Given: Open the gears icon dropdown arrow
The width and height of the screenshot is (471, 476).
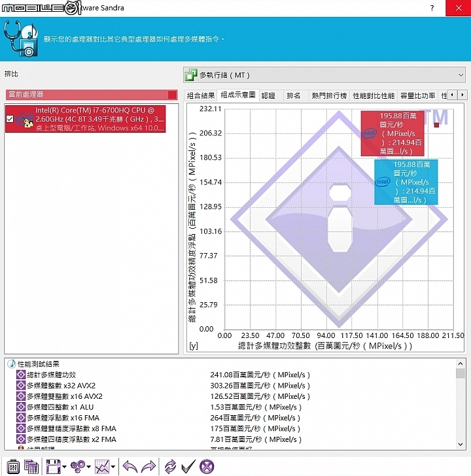Looking at the screenshot, I should point(89,467).
